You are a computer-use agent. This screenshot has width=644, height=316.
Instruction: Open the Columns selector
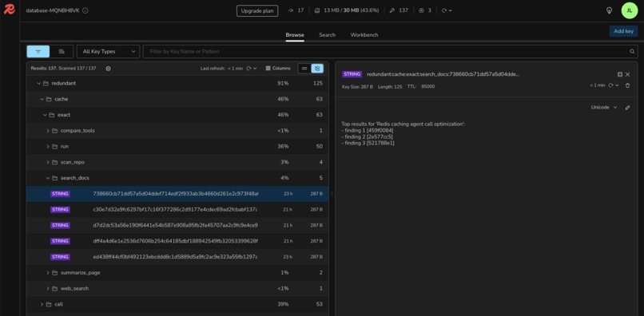pyautogui.click(x=278, y=69)
